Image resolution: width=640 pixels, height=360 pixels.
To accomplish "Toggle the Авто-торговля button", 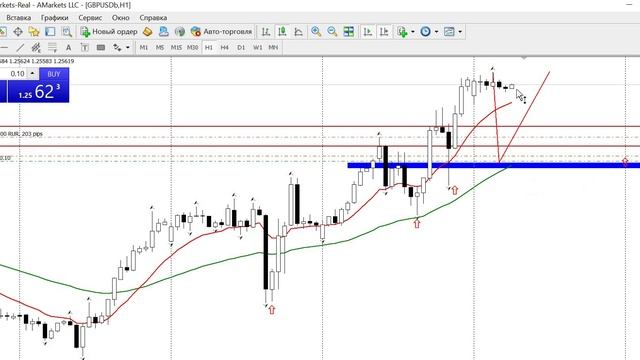I will click(x=221, y=32).
